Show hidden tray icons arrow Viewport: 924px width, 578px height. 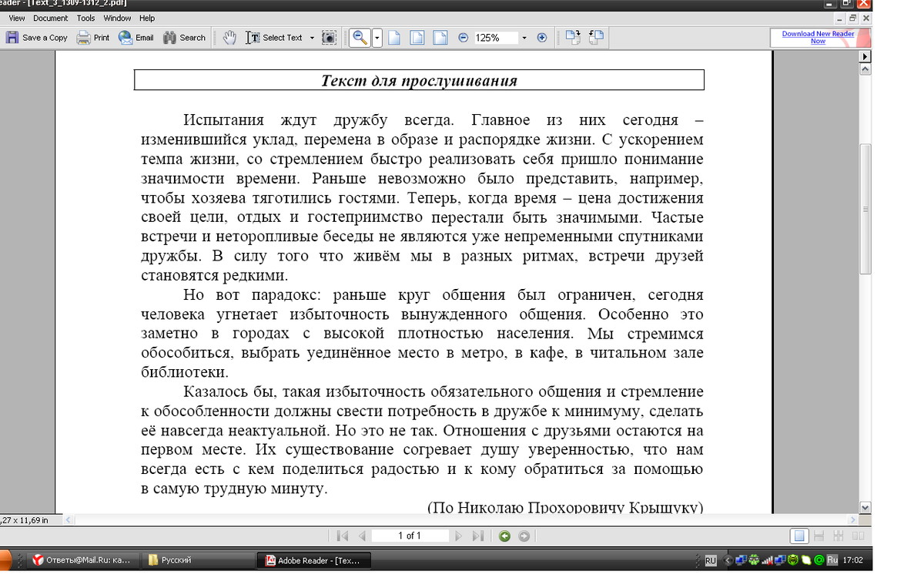728,560
